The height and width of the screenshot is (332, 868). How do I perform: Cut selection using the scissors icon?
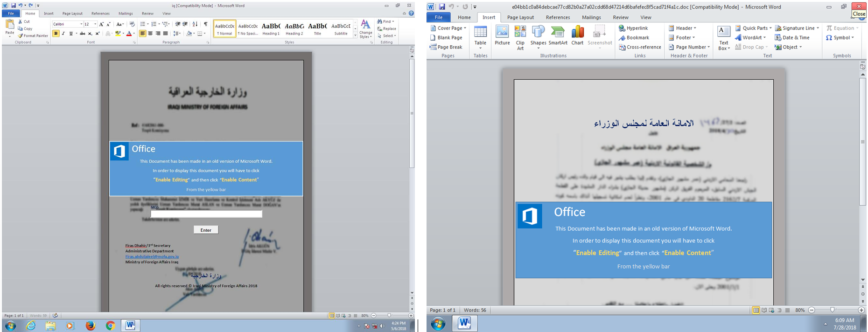coord(20,21)
